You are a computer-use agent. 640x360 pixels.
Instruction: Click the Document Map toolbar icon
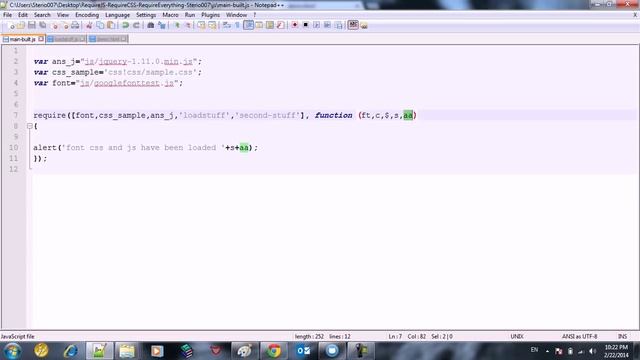click(x=269, y=25)
